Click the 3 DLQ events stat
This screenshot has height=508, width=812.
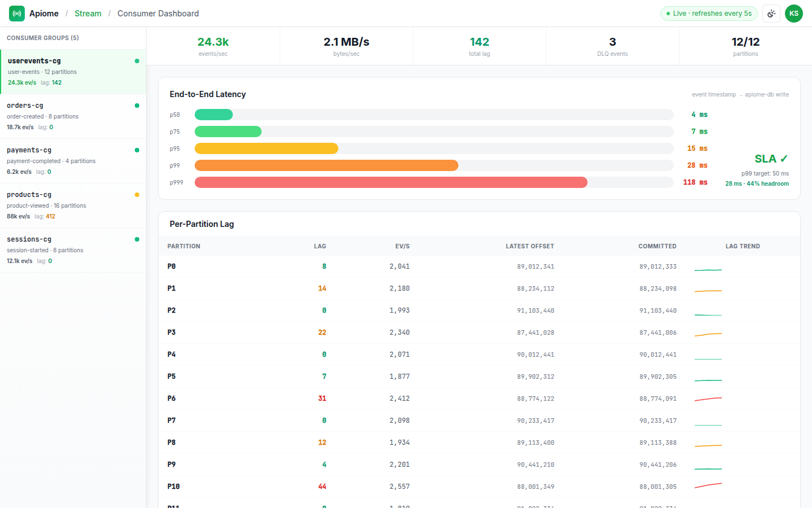point(612,46)
